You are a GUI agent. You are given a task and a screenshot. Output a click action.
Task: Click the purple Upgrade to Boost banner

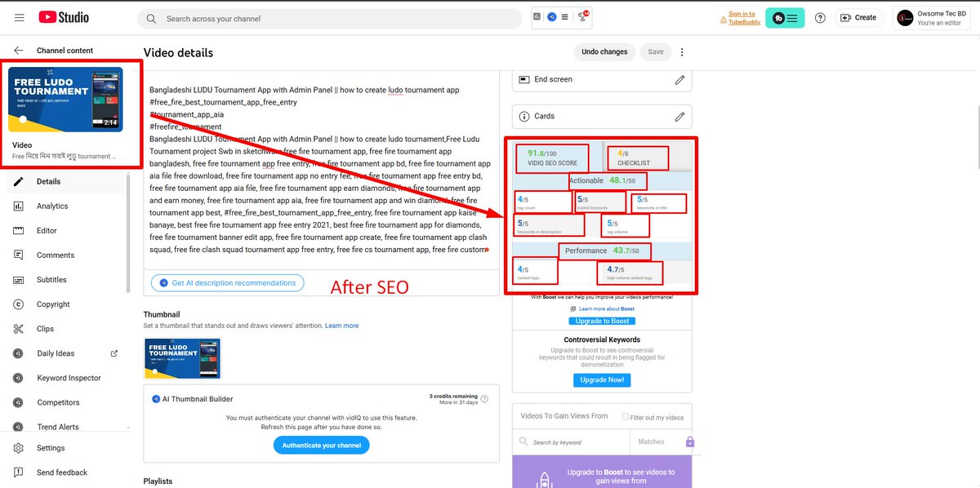tap(602, 472)
